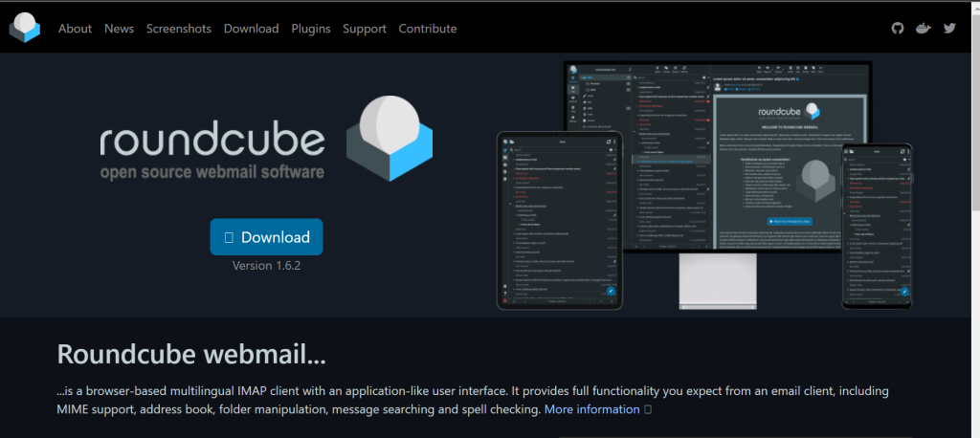The height and width of the screenshot is (438, 980).
Task: Click the Roundcube logo in the navbar
Action: (24, 28)
